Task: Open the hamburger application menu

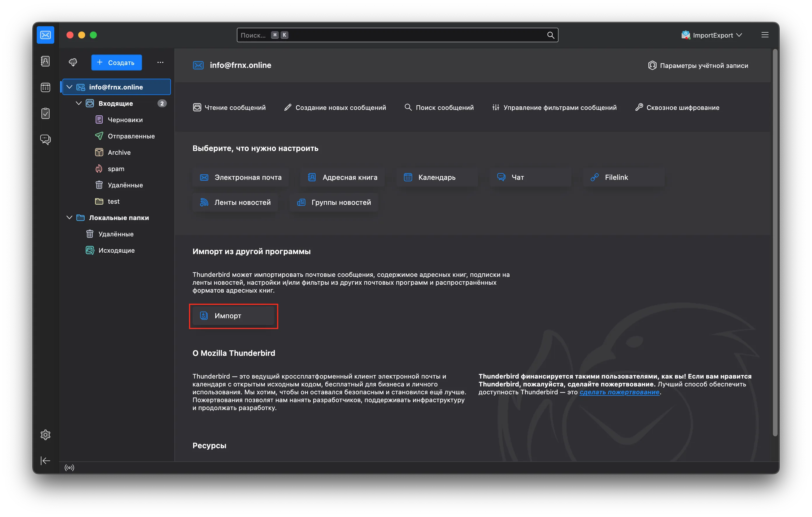Action: pos(765,35)
